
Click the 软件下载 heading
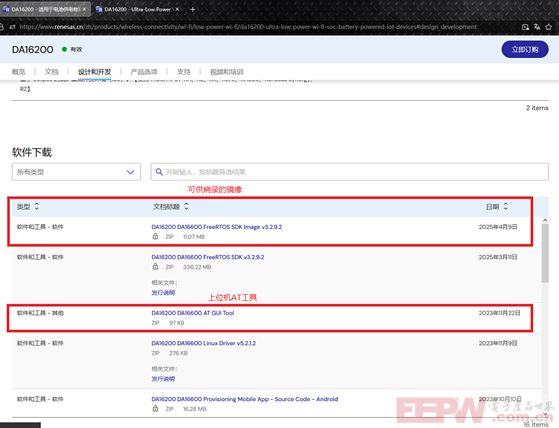pyautogui.click(x=32, y=152)
